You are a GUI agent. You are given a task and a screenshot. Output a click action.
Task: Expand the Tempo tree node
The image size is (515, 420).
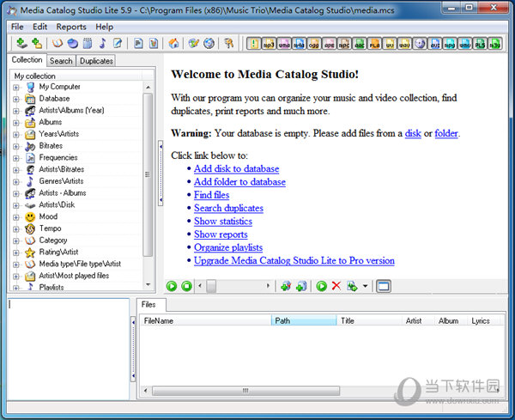point(15,229)
